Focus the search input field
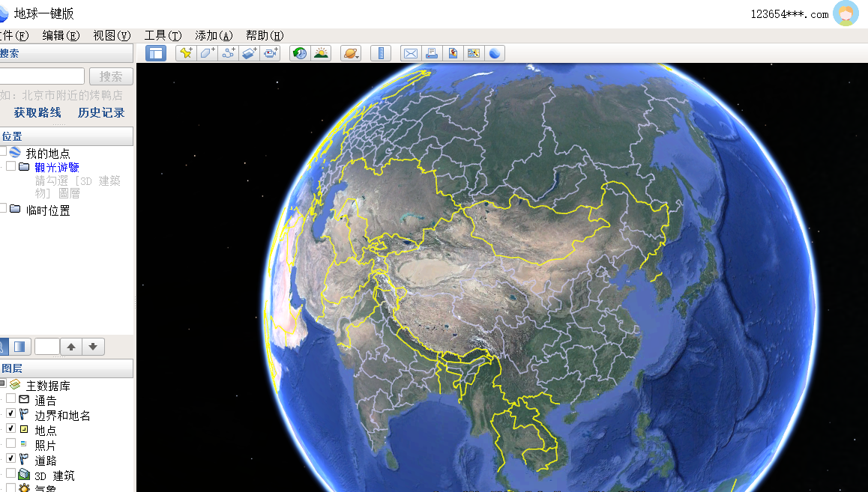 [x=42, y=76]
